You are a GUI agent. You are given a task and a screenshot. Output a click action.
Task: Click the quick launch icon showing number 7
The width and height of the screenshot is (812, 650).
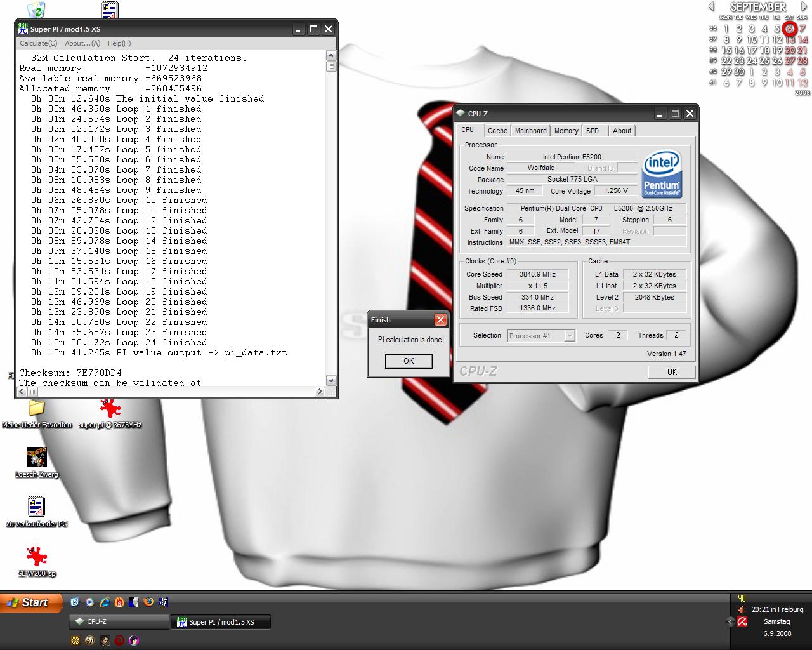tap(163, 602)
